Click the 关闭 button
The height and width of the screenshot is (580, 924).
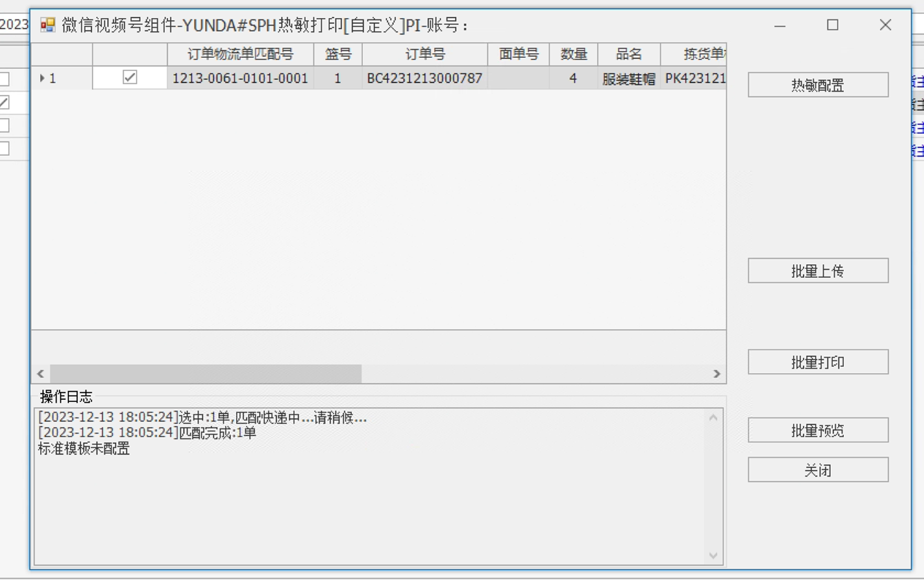[818, 470]
